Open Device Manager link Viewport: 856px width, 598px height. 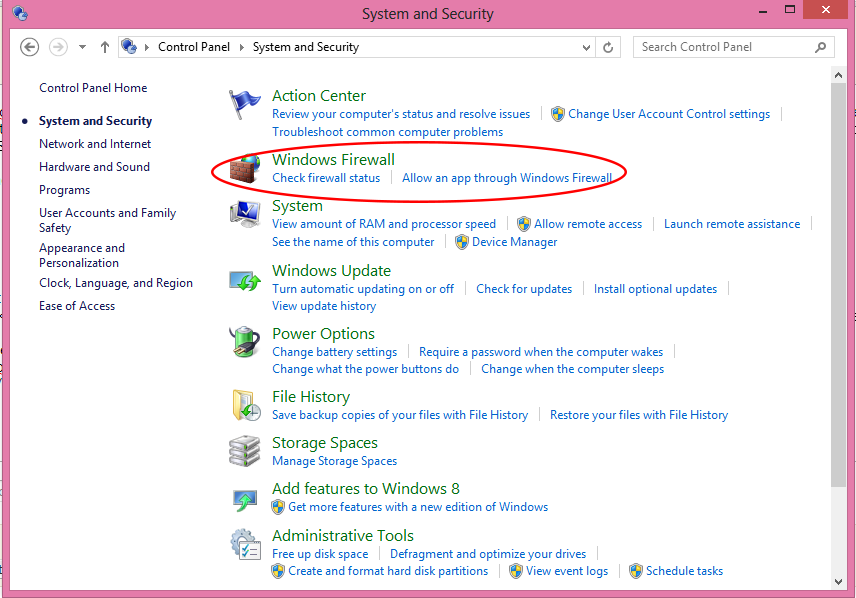tap(515, 242)
